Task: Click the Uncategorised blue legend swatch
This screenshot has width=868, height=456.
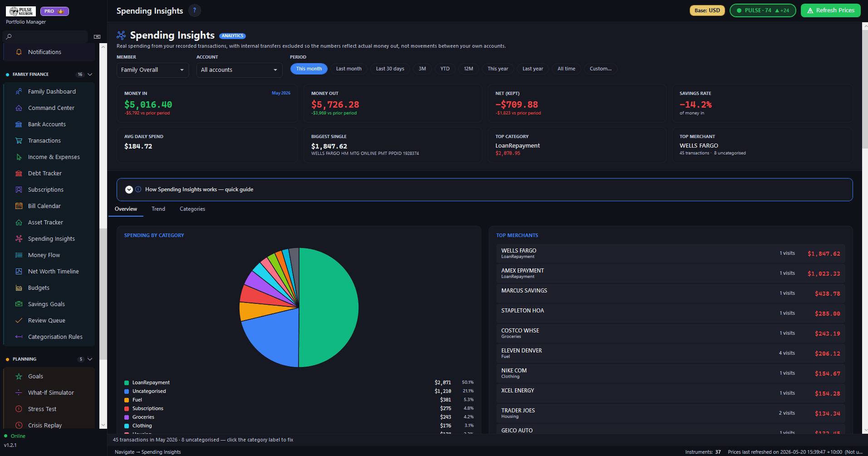Action: tap(127, 392)
